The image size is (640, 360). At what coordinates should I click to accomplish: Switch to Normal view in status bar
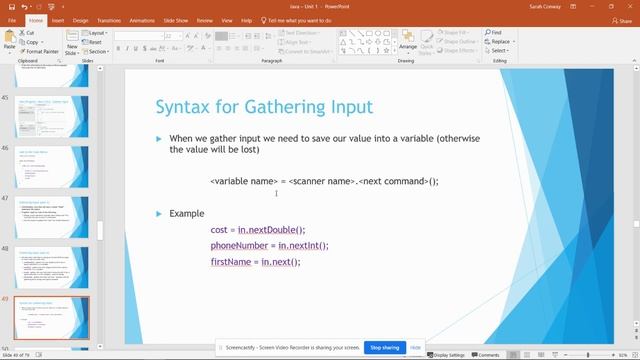[x=513, y=355]
